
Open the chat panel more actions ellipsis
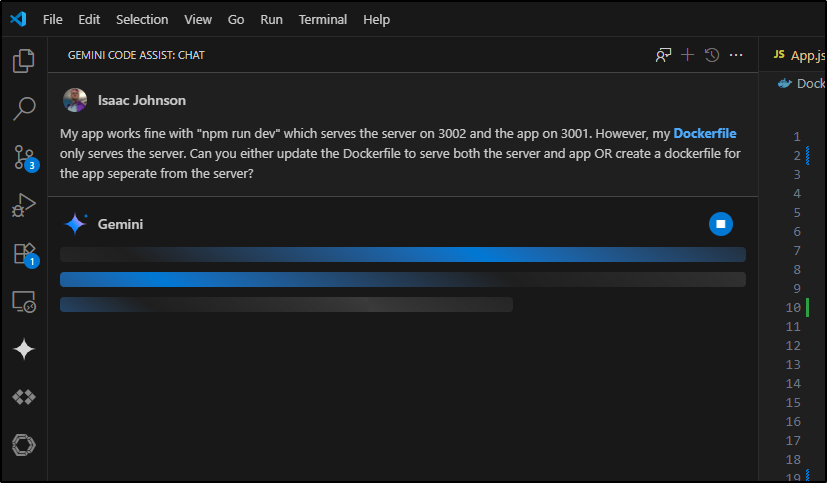click(x=736, y=55)
